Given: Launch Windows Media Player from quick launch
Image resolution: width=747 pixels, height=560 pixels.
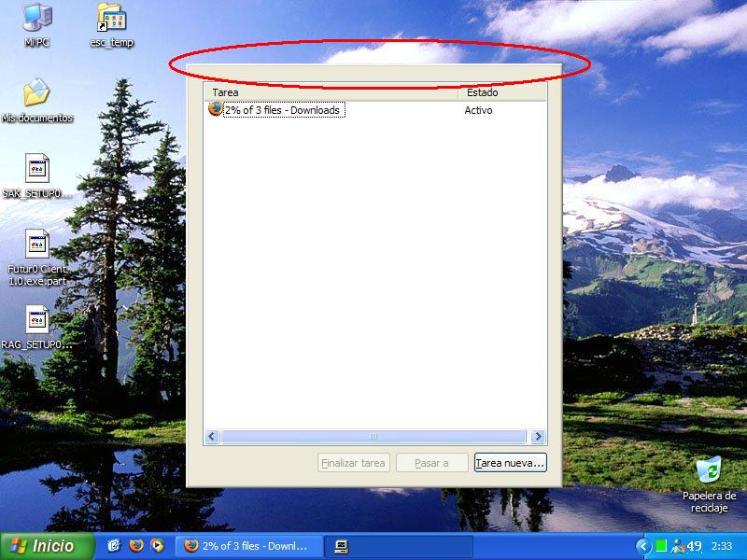Looking at the screenshot, I should click(x=157, y=546).
